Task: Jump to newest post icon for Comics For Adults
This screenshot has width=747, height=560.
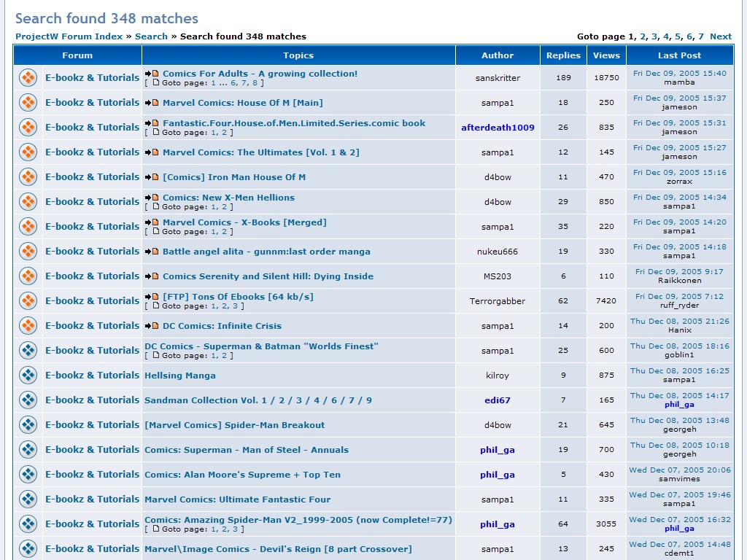Action: click(152, 74)
